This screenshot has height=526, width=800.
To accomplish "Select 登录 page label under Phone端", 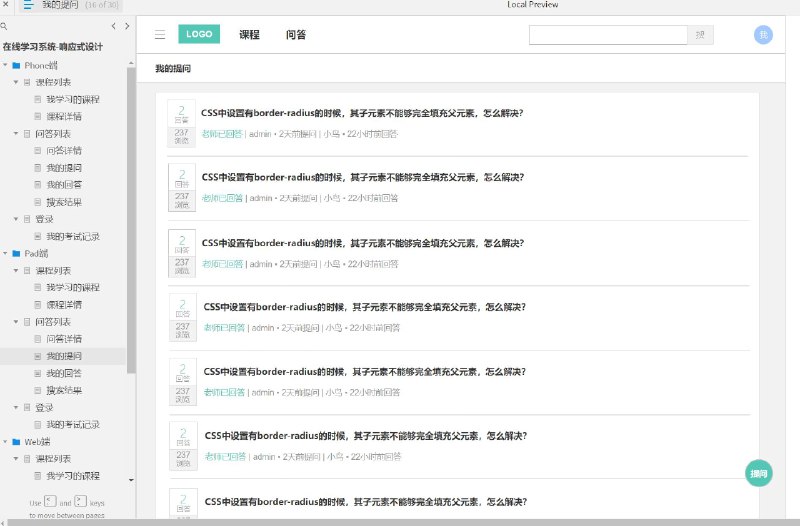I will pos(44,219).
